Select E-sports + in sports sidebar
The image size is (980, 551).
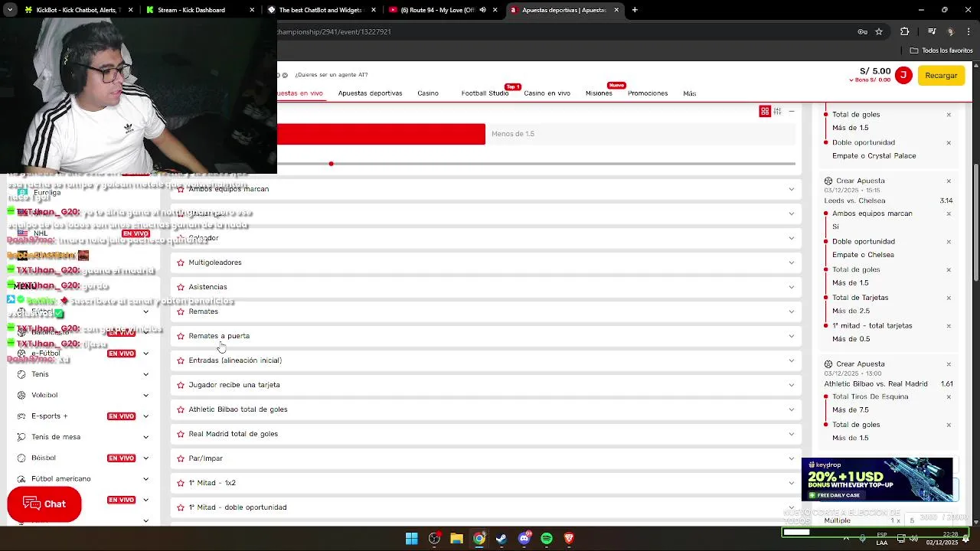click(50, 416)
